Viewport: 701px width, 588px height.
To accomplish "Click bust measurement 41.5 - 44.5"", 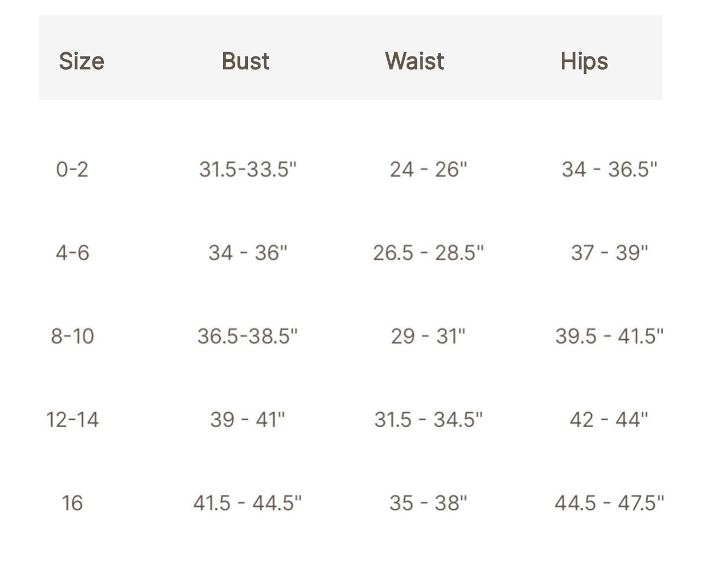I will click(247, 503).
